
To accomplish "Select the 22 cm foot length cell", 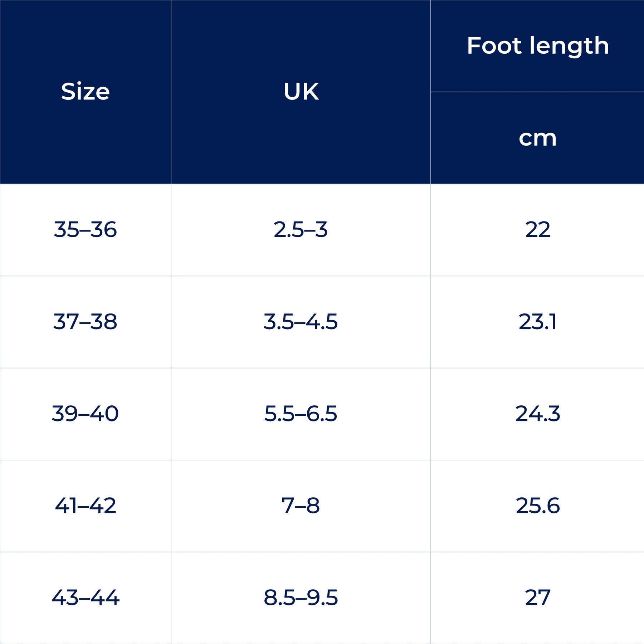I will click(537, 229).
